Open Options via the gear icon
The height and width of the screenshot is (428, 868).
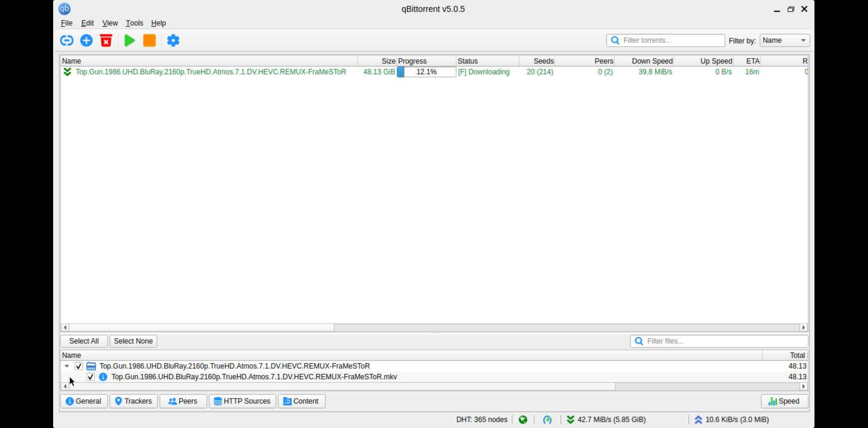pos(173,40)
